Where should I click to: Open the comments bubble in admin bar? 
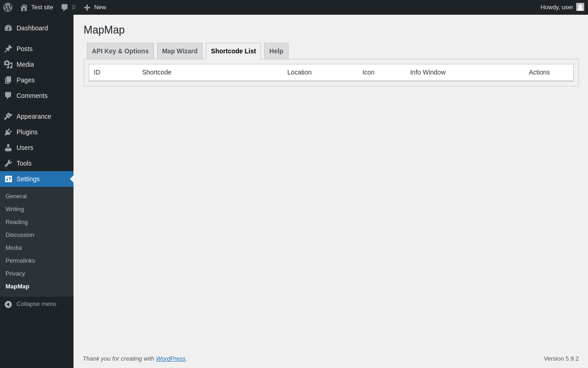(64, 7)
